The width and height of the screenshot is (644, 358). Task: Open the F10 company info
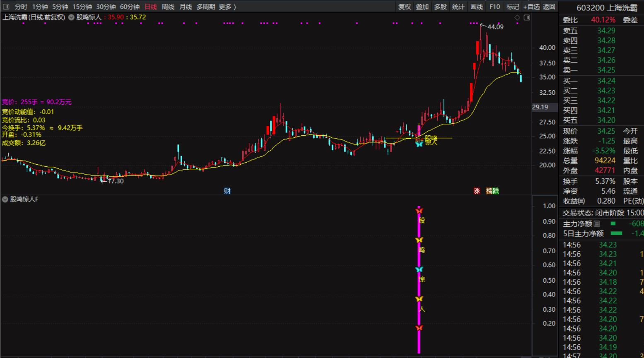click(x=494, y=7)
